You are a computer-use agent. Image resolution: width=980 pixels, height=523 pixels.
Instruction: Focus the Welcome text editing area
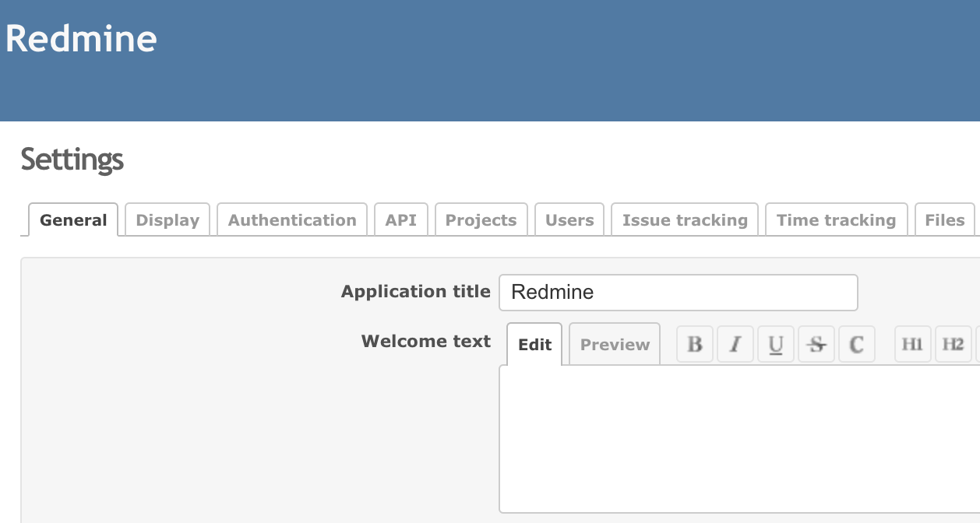pos(739,439)
